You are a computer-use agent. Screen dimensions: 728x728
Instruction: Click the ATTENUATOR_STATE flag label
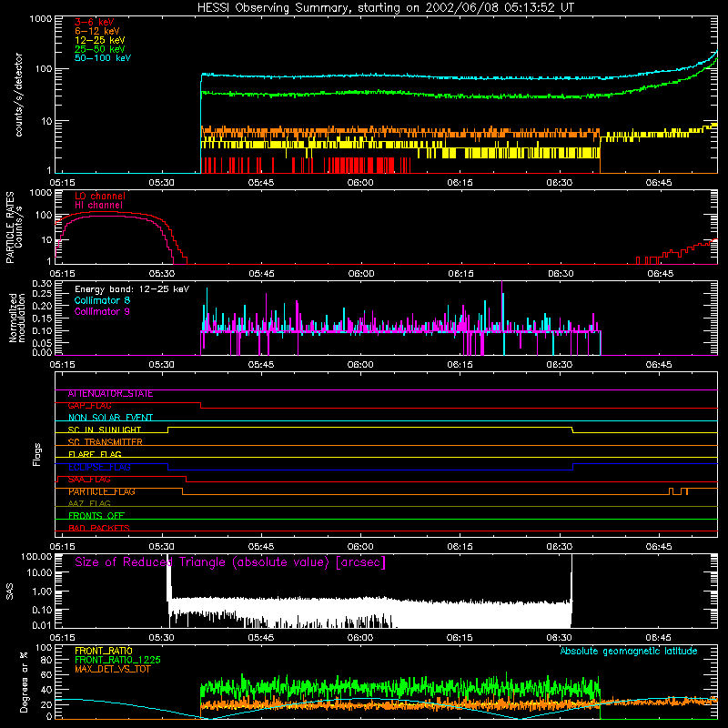(110, 394)
